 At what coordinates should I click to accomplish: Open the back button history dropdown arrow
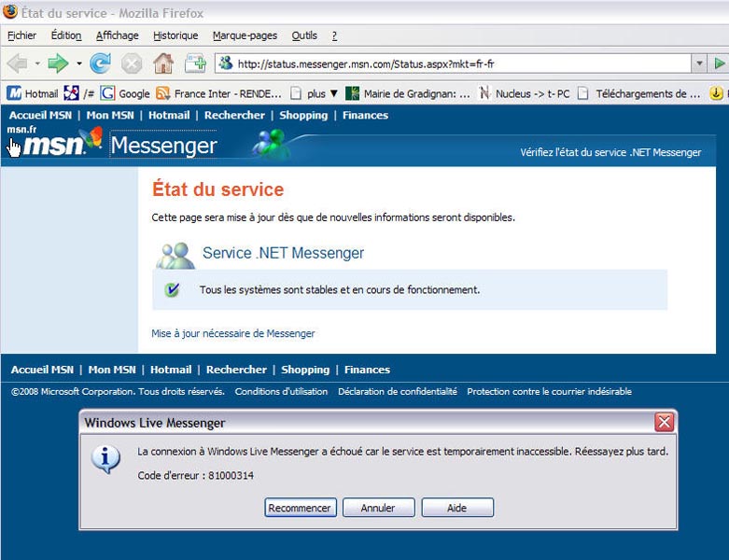coord(37,63)
